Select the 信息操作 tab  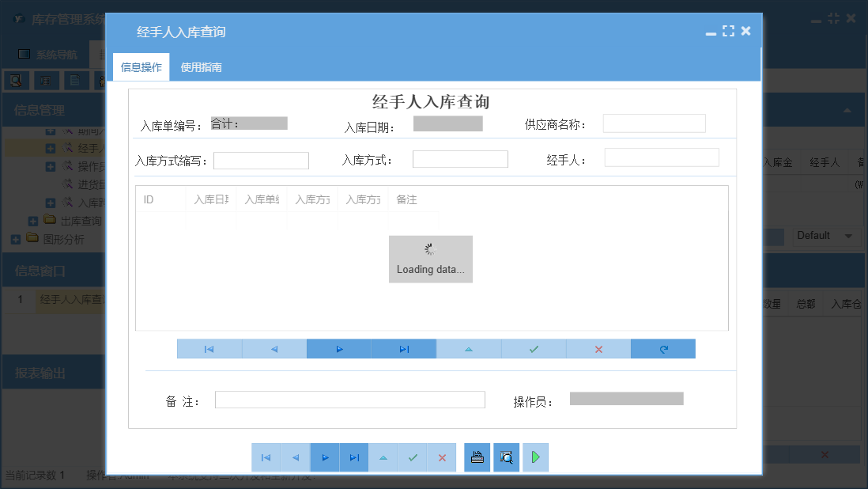[x=142, y=66]
